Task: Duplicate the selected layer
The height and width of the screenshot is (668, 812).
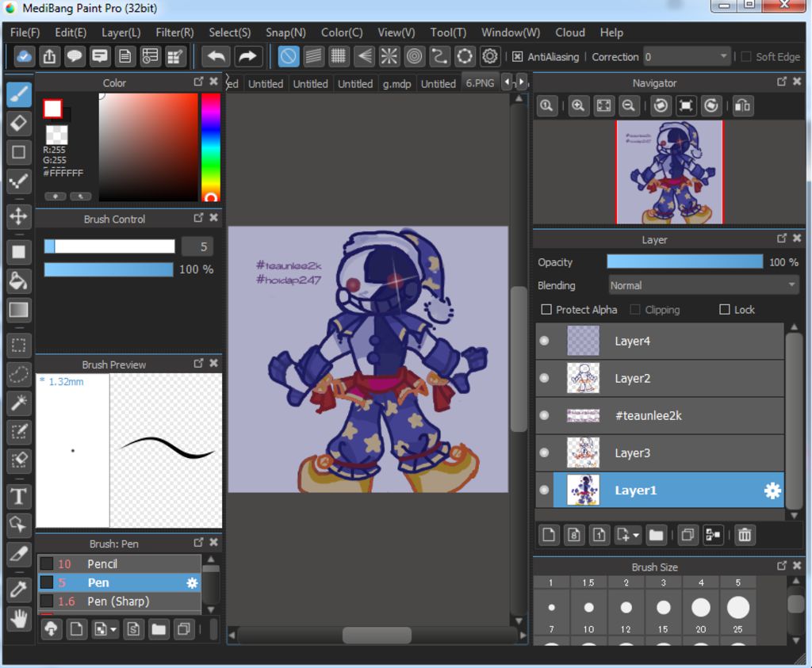Action: coord(688,535)
